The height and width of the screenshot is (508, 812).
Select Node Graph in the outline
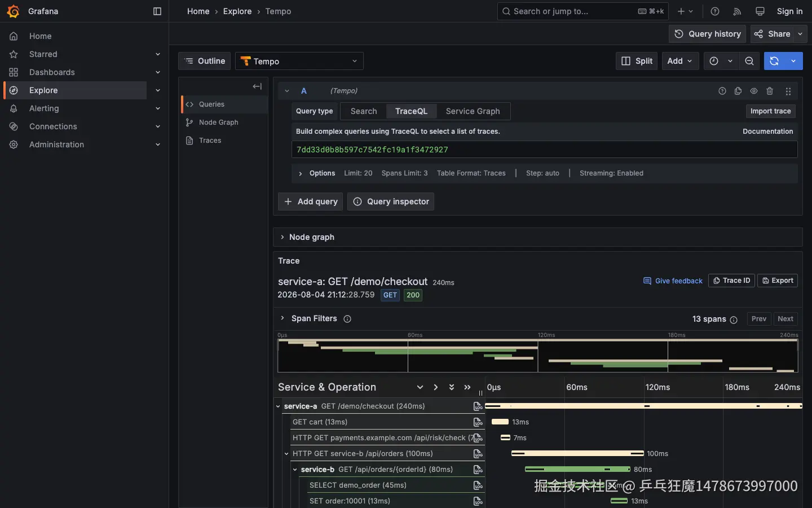tap(224, 122)
